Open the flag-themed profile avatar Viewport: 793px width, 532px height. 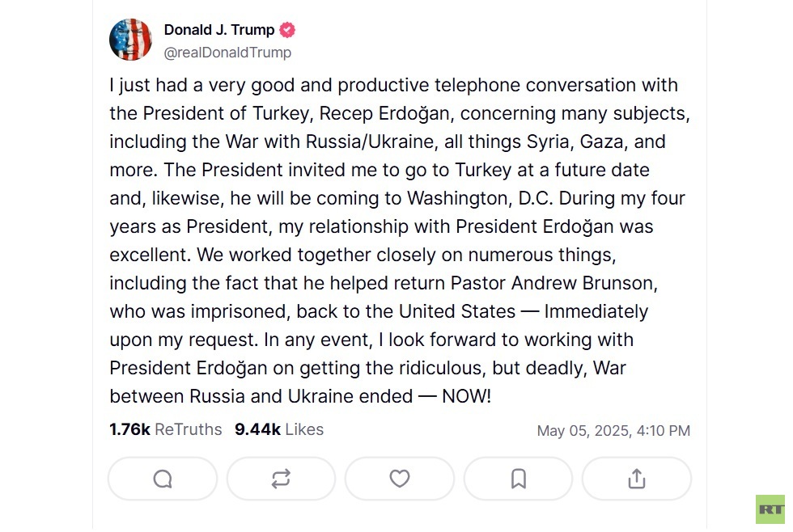[130, 40]
